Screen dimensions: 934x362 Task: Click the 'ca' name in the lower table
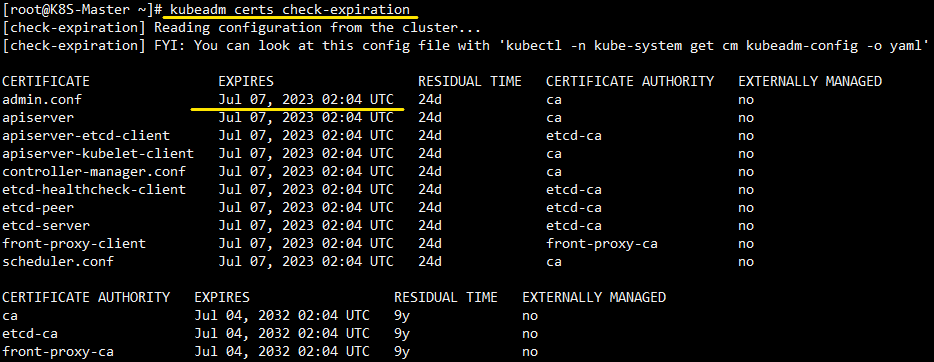10,316
